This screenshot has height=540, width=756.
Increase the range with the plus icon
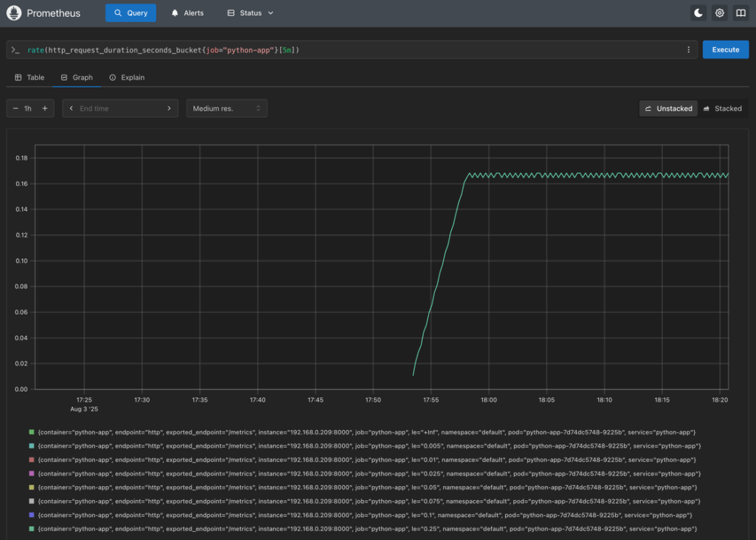point(45,109)
